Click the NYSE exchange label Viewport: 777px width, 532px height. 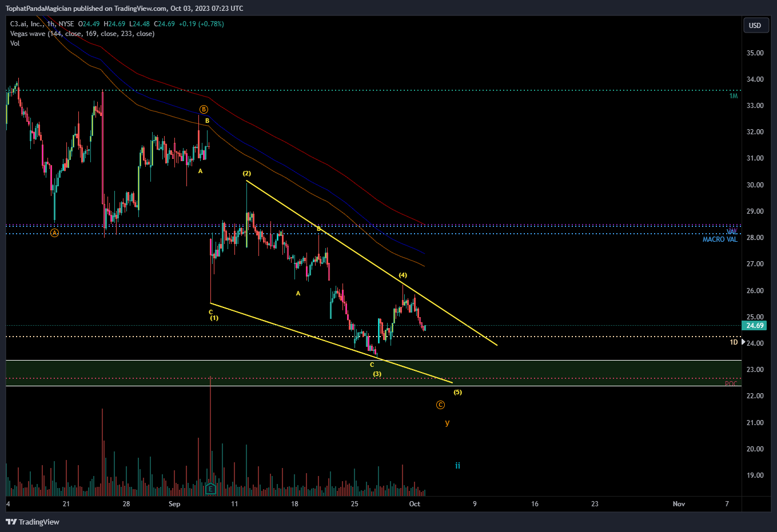[66, 24]
